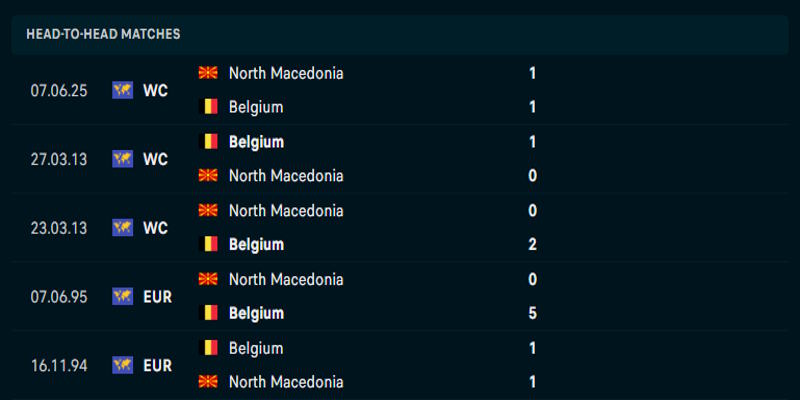The width and height of the screenshot is (800, 400).
Task: Click Belgium flag in 07.06.95 match
Action: (209, 313)
